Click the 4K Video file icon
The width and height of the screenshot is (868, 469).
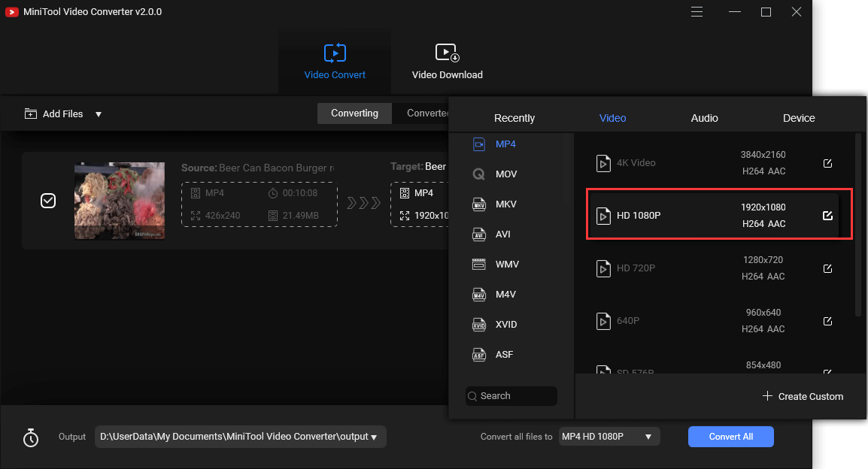(x=602, y=163)
